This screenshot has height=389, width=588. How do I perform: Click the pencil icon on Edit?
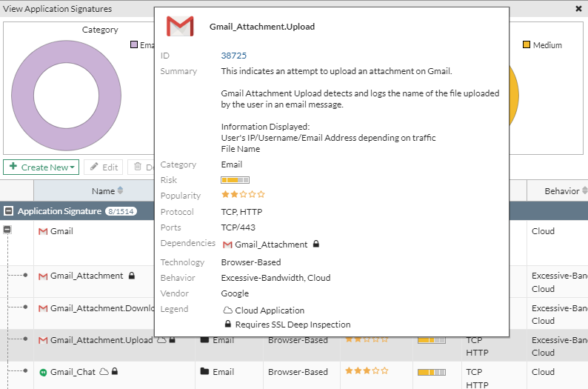point(94,166)
